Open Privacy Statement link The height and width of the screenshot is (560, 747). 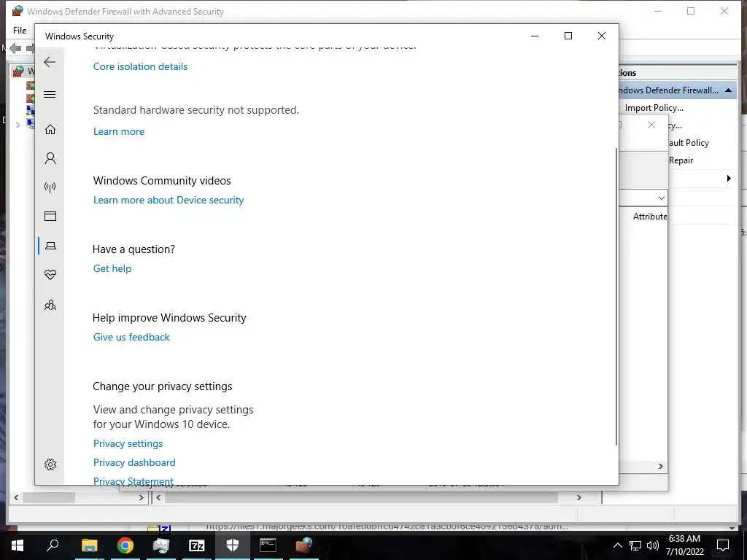coord(133,481)
